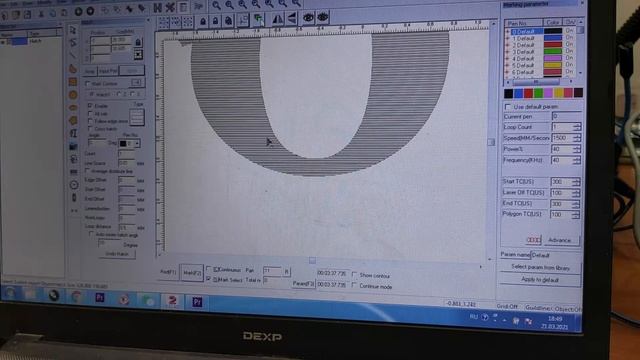
Task: Click the first eye toolbar icon
Action: coord(308,18)
